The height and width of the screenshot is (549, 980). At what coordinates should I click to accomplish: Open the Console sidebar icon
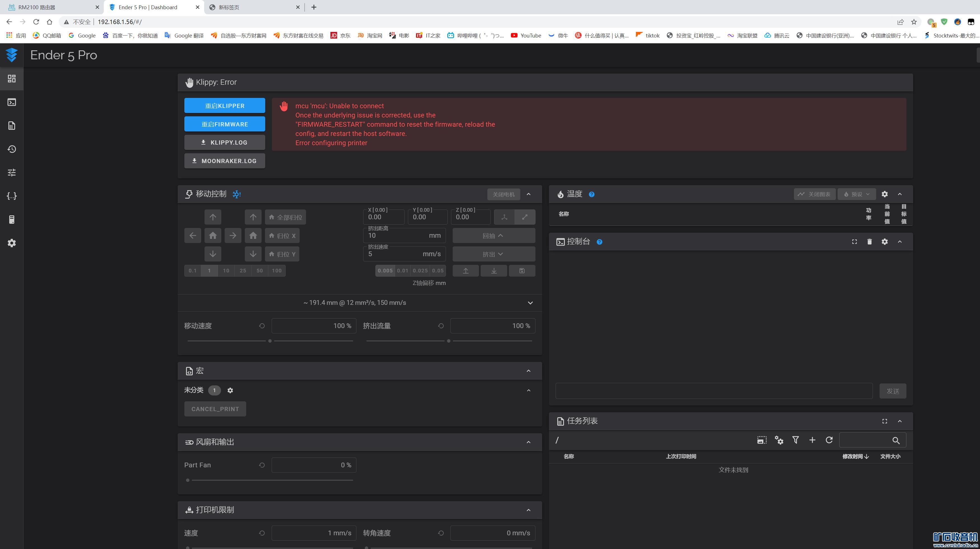coord(12,102)
